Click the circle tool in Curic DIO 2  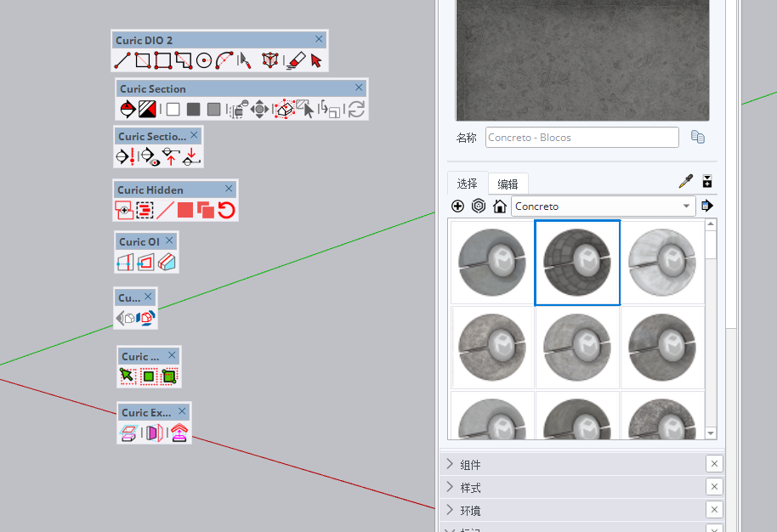click(204, 60)
